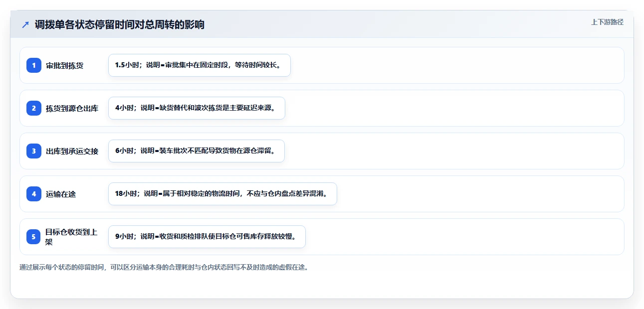
Task: Select the 运输在途 stage label
Action: click(61, 194)
